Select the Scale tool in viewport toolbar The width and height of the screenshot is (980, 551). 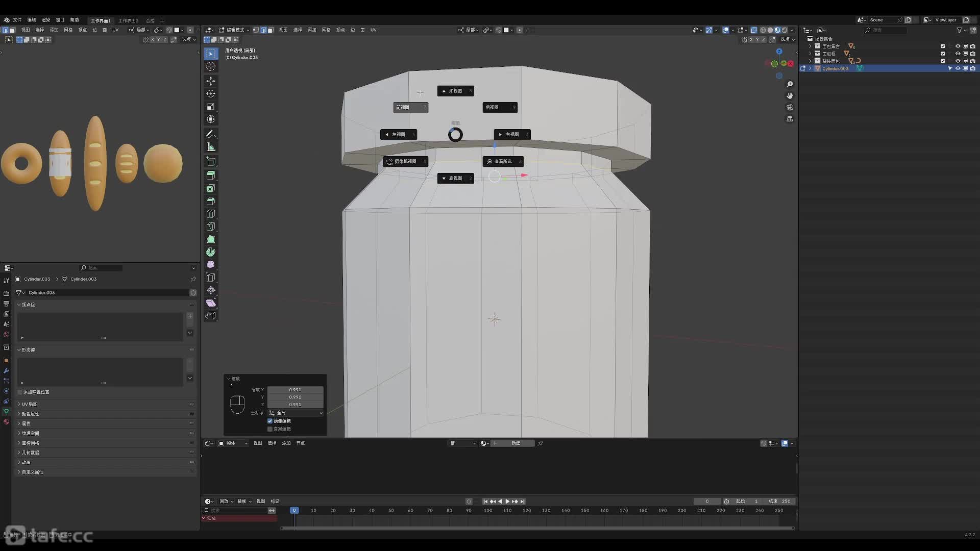(211, 107)
